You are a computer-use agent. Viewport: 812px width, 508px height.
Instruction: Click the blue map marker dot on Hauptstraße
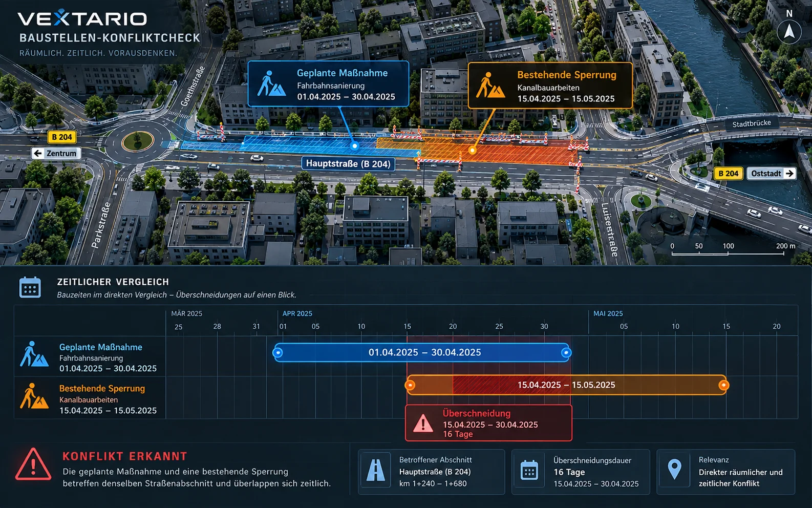pos(354,146)
